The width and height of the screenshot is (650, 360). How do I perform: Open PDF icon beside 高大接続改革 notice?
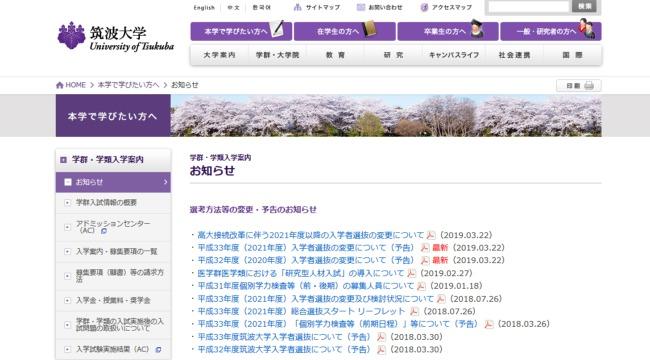tap(431, 235)
